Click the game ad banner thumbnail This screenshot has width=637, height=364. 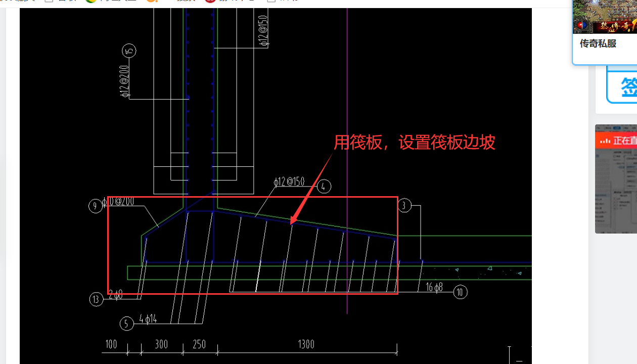point(605,17)
